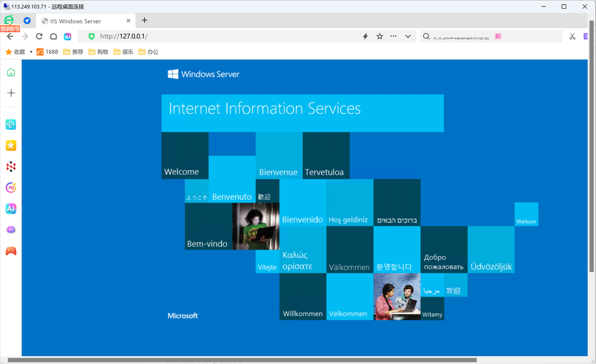
Task: Click the sidebar red network node icon
Action: 11,167
